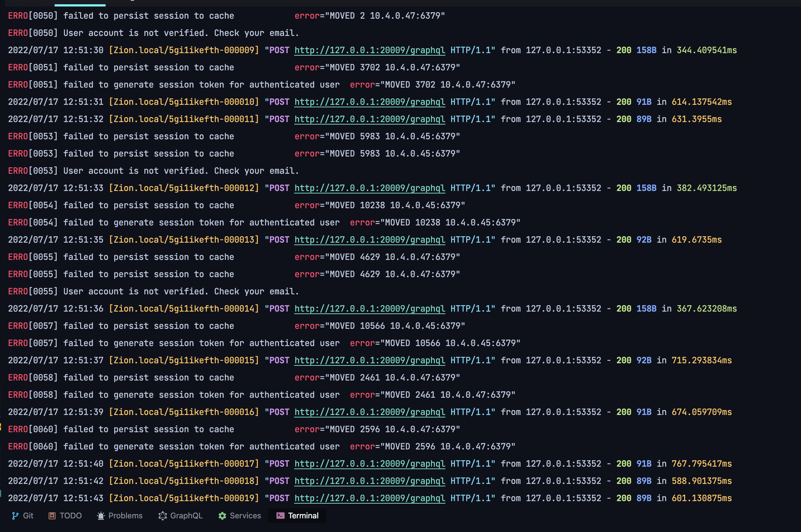The width and height of the screenshot is (801, 532).
Task: Open graphql URL in request 000009 line
Action: [370, 50]
